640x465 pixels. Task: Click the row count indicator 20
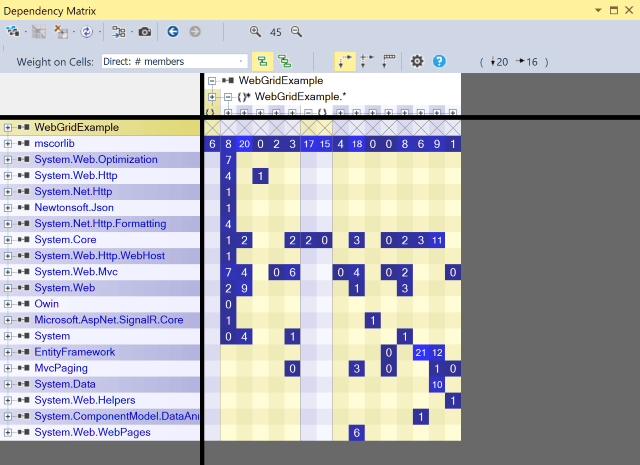pos(499,62)
